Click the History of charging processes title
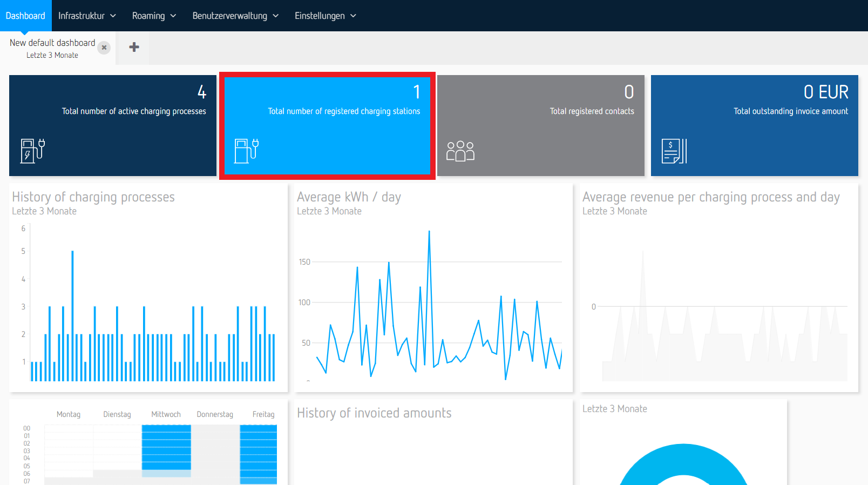Viewport: 868px width, 485px height. click(x=93, y=197)
